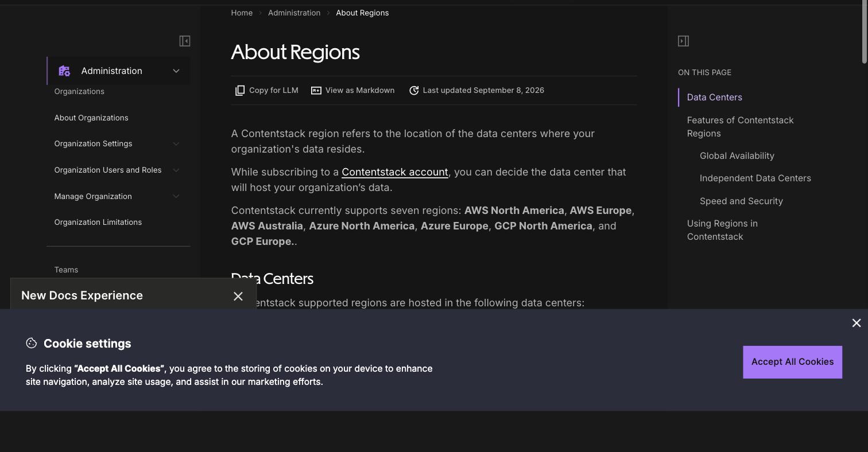Open Organization Settings nav item
This screenshot has width=868, height=452.
(x=93, y=144)
